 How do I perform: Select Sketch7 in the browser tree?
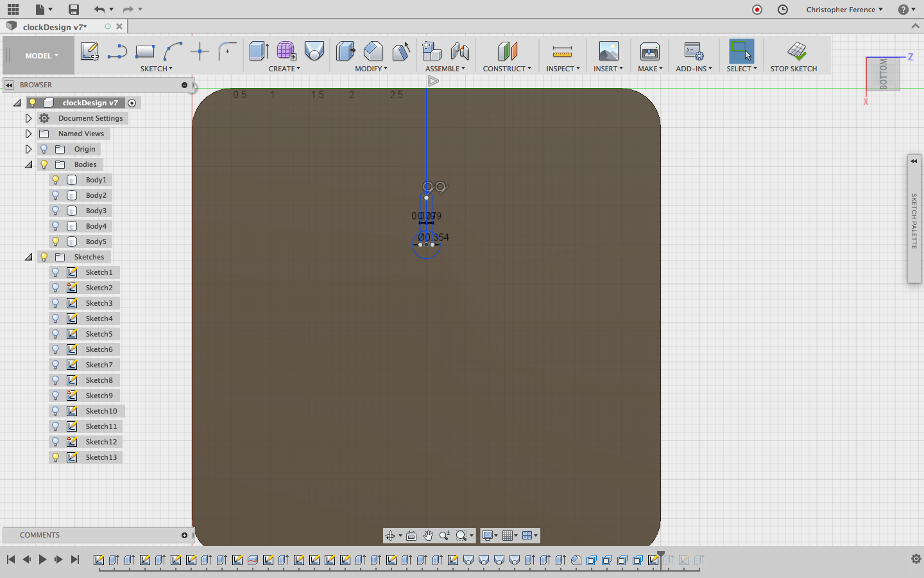[99, 365]
